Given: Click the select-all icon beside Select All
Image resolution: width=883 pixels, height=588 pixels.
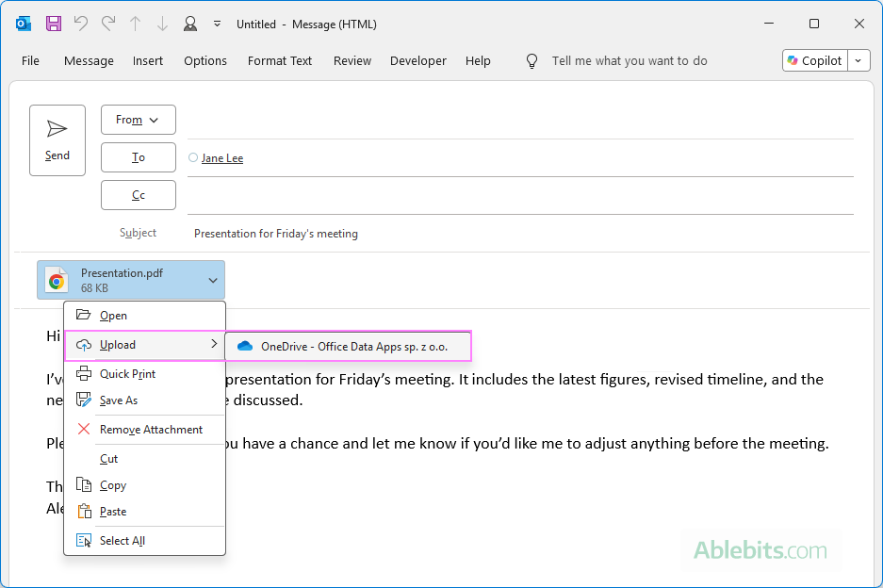Looking at the screenshot, I should tap(83, 541).
